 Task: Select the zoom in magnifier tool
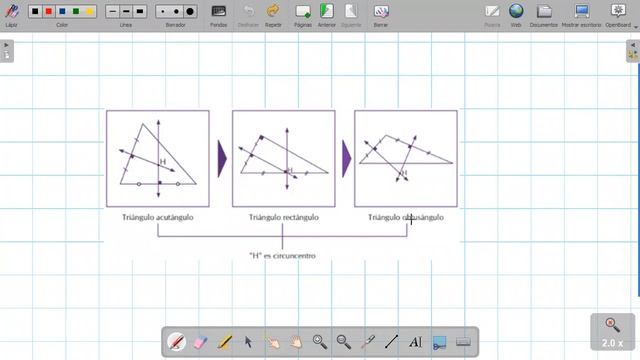pyautogui.click(x=320, y=342)
